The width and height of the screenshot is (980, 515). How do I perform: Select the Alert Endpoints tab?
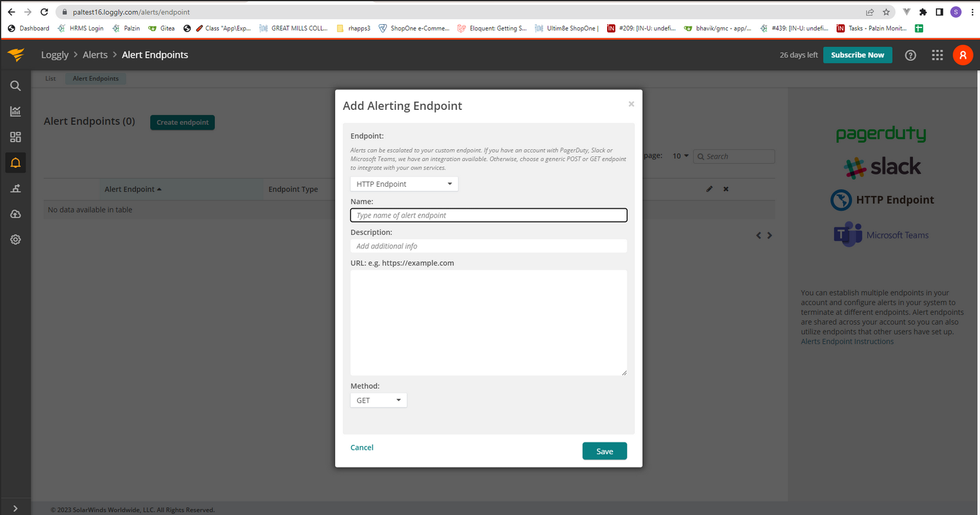point(96,79)
